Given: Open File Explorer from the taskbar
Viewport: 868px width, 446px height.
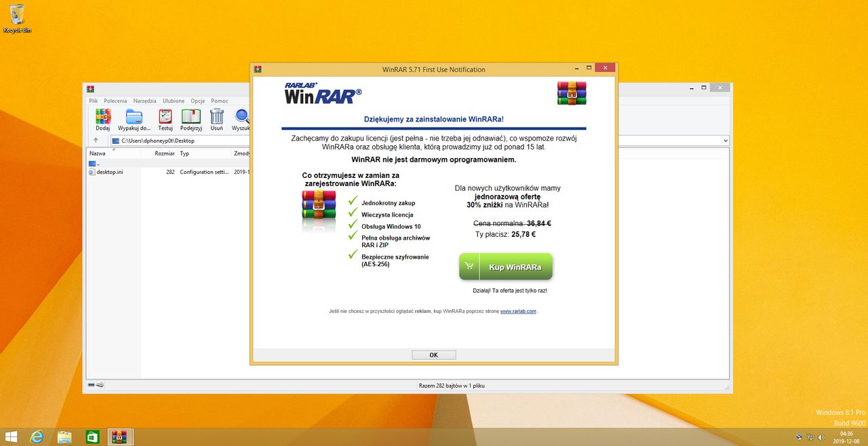Looking at the screenshot, I should coord(64,436).
